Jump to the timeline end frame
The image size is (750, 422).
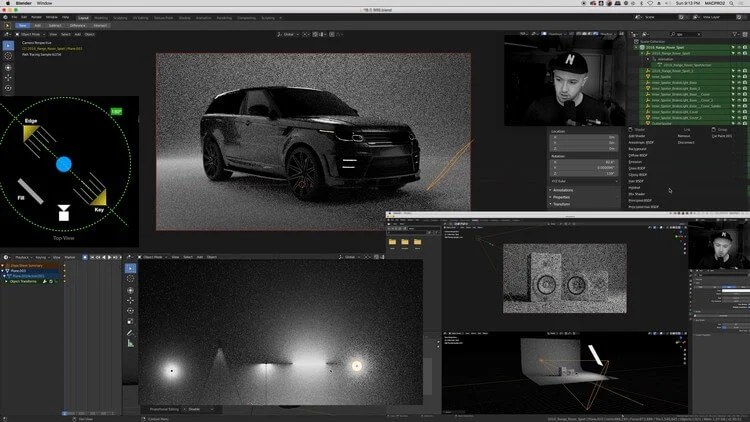click(x=121, y=257)
